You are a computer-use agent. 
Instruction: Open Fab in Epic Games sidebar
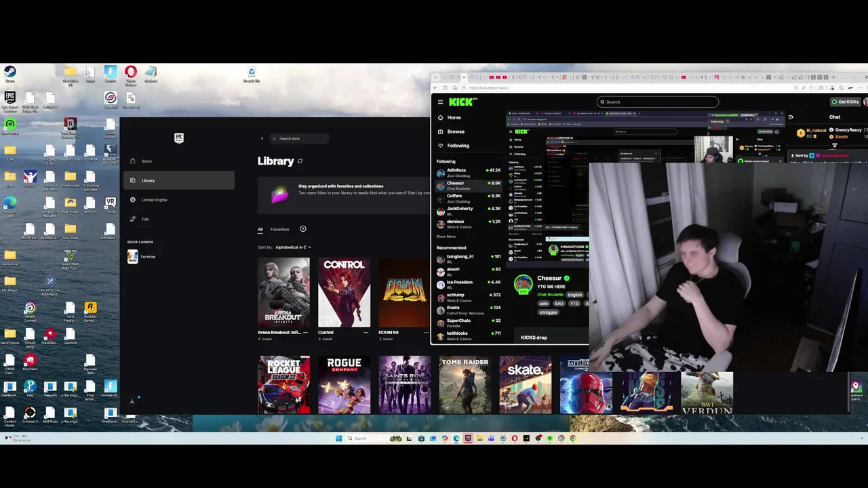[179, 219]
